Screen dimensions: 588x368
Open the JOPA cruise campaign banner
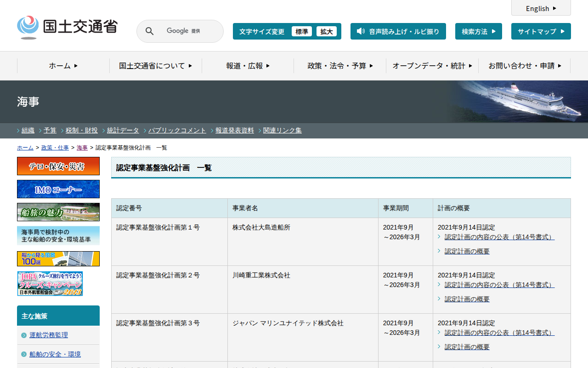(x=50, y=283)
